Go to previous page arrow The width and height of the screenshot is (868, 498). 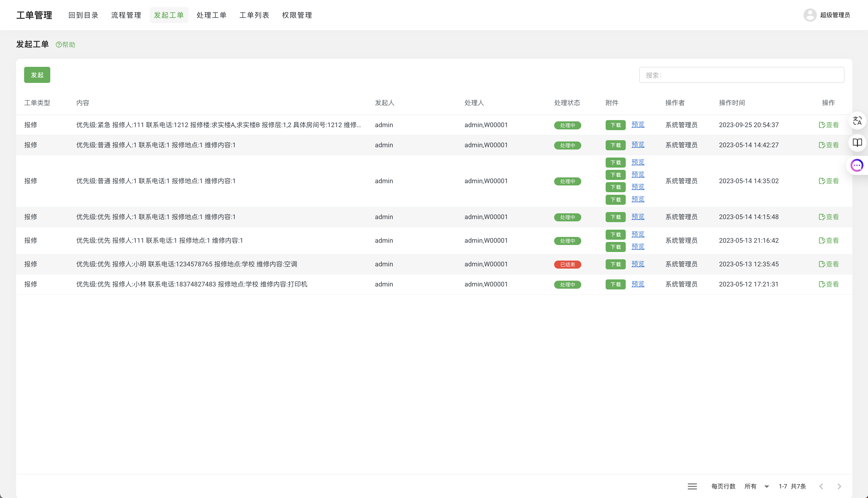pyautogui.click(x=821, y=486)
